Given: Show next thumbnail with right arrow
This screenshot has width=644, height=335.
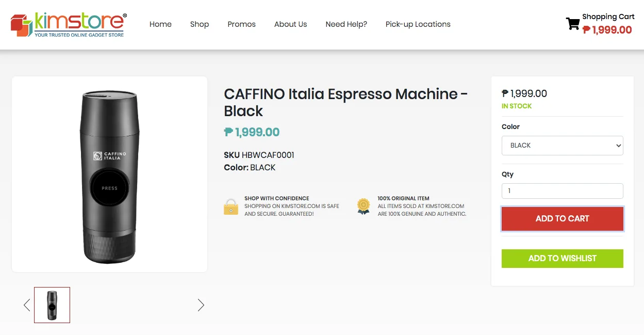Looking at the screenshot, I should click(201, 305).
